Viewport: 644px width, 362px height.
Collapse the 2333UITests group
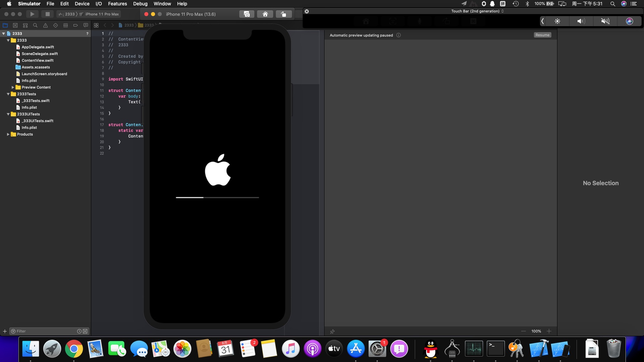[8, 114]
